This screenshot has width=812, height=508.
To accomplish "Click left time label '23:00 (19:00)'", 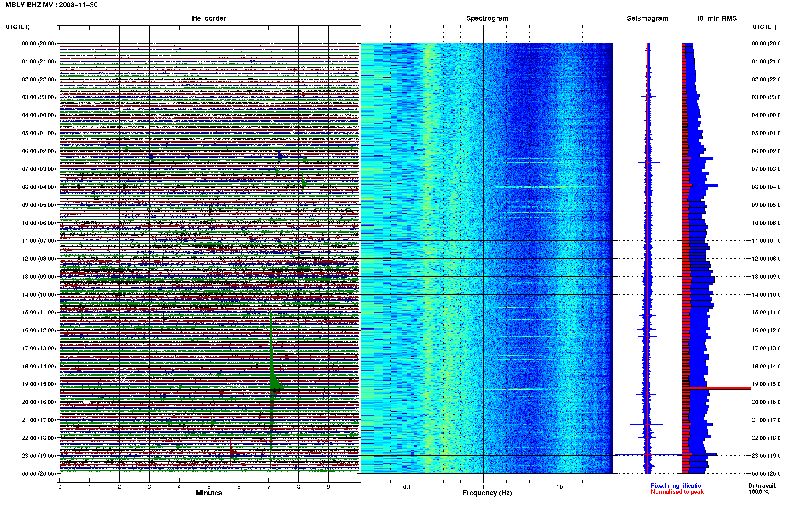I will (39, 456).
